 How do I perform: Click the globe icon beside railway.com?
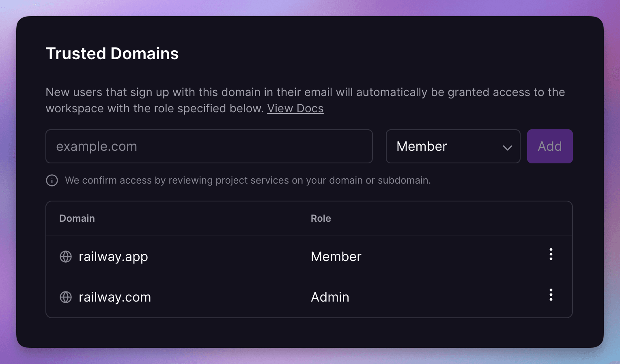click(65, 297)
